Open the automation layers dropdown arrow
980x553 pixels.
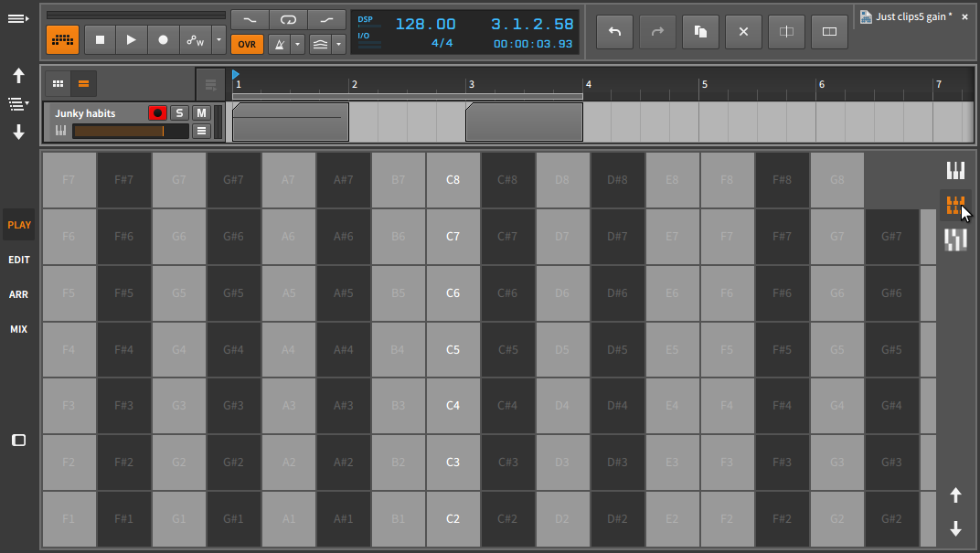[x=338, y=43]
